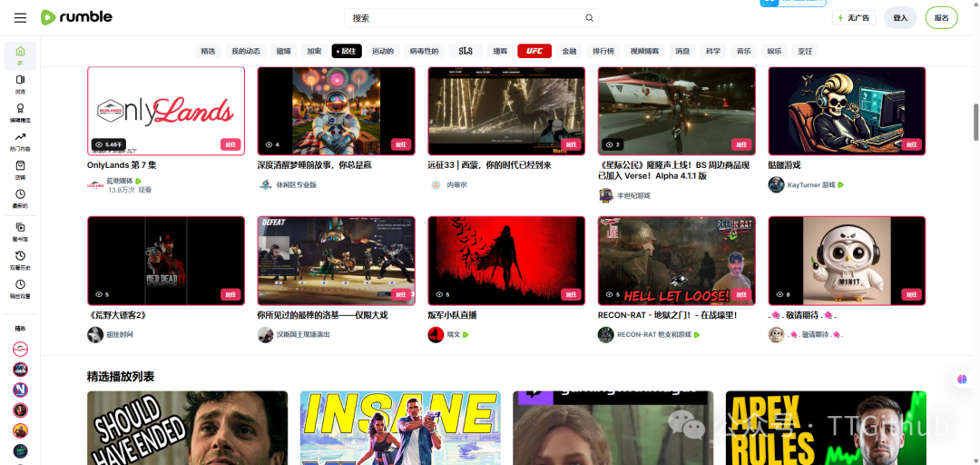Select the 娱乐 entertainment tab
The height and width of the screenshot is (465, 980).
(774, 52)
